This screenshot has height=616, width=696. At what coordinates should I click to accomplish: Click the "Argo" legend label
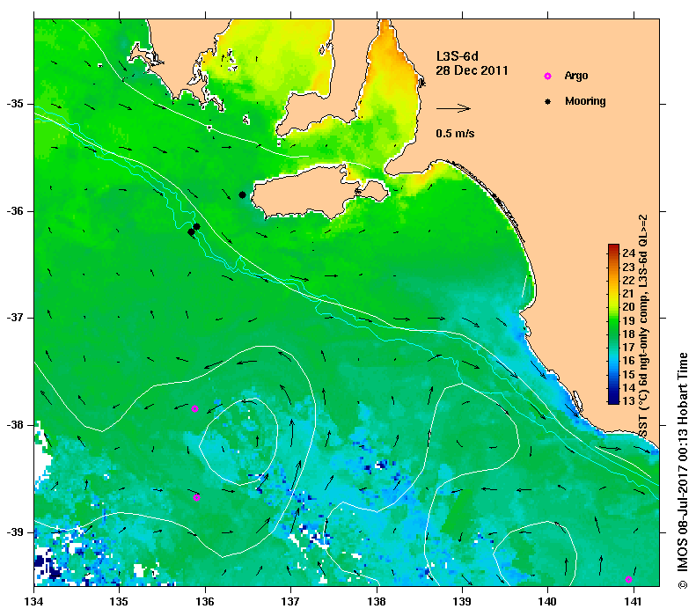(x=576, y=76)
